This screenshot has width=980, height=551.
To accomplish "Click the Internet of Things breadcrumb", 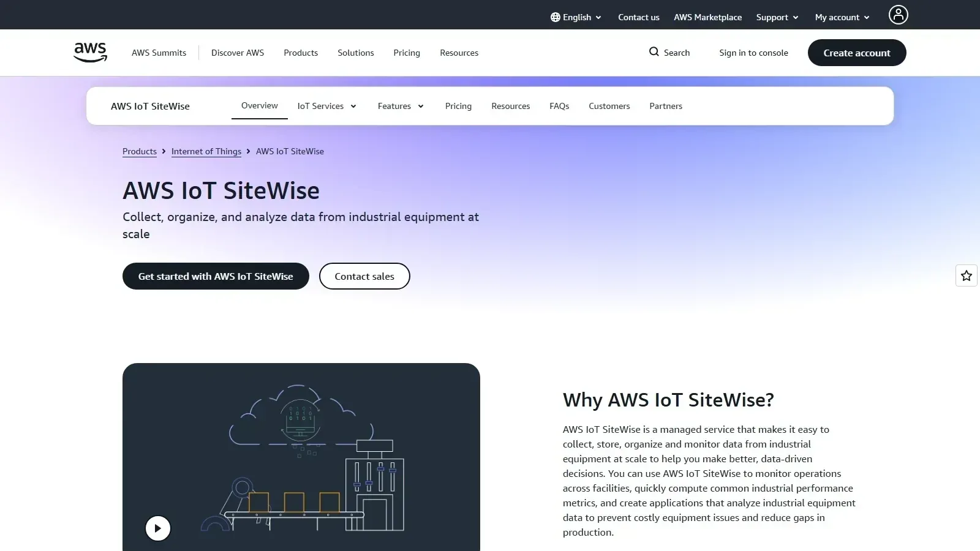I will coord(206,151).
